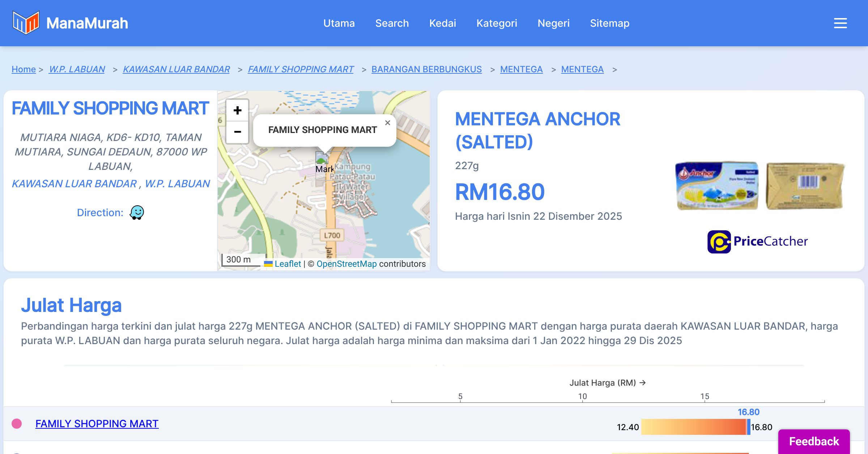Zoom in on the map

pos(237,110)
